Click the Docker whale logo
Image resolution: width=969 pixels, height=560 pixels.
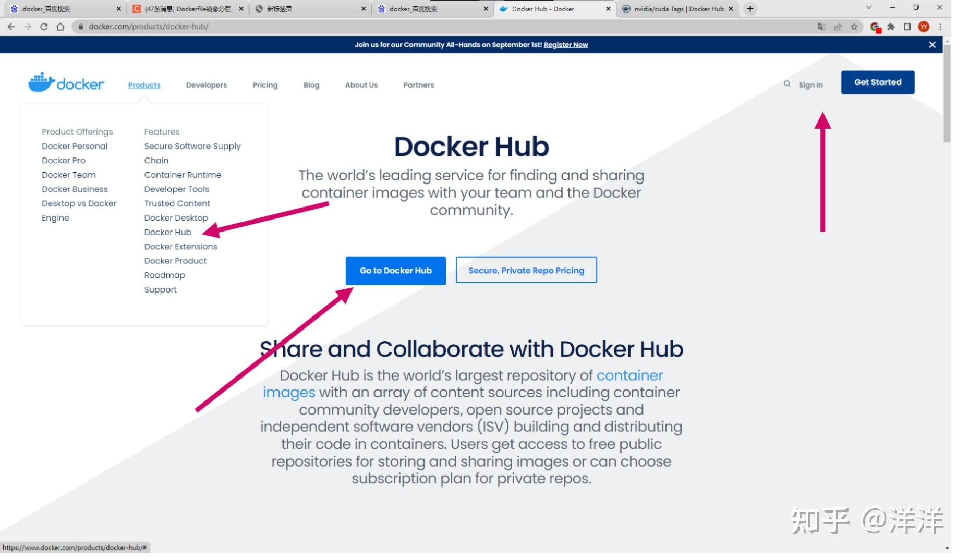tap(66, 83)
